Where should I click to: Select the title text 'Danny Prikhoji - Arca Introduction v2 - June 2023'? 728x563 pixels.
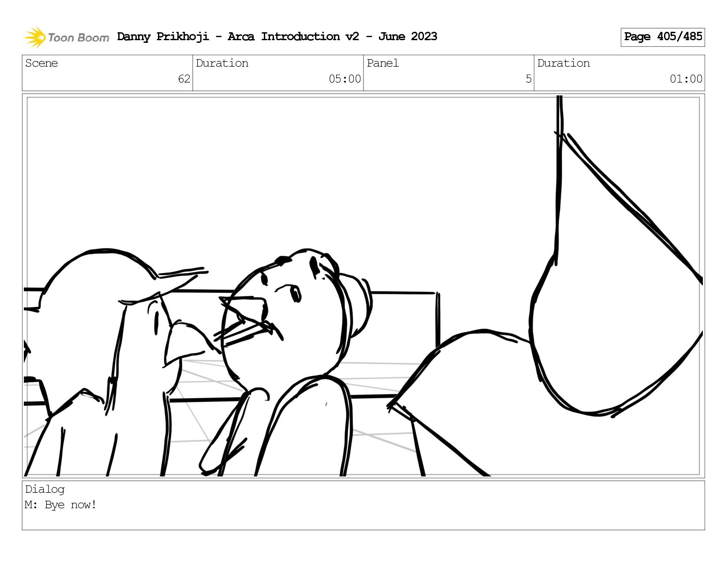coord(277,37)
